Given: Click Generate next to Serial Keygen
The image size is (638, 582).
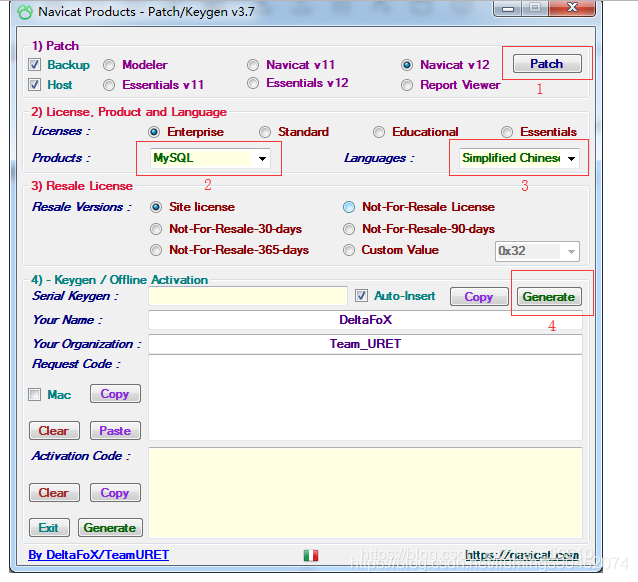Looking at the screenshot, I should tap(549, 297).
